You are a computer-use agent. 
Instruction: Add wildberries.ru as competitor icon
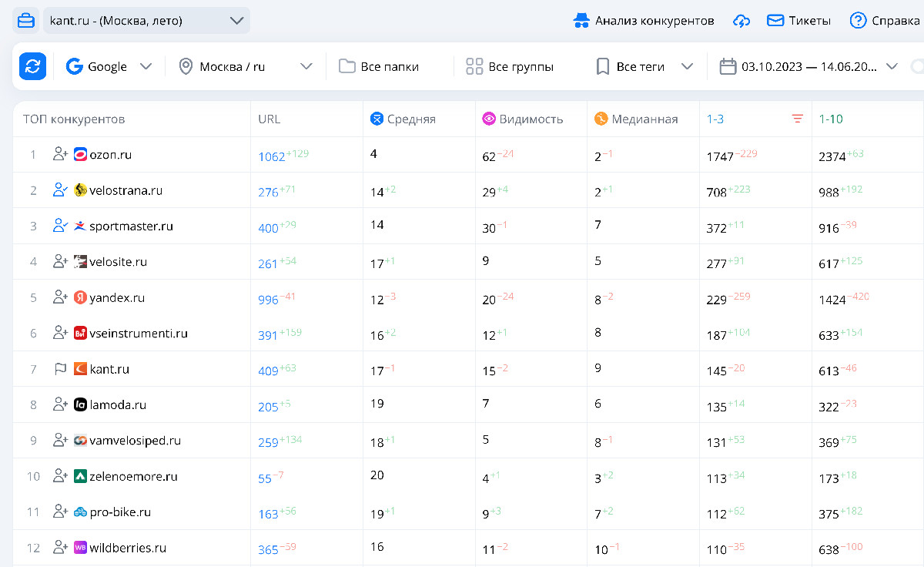[x=60, y=548]
